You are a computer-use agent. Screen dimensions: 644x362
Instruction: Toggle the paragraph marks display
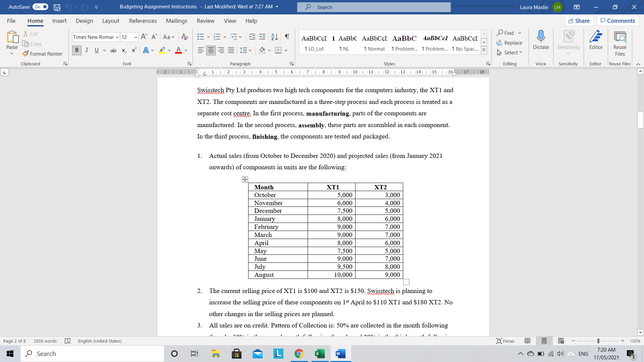coord(286,37)
